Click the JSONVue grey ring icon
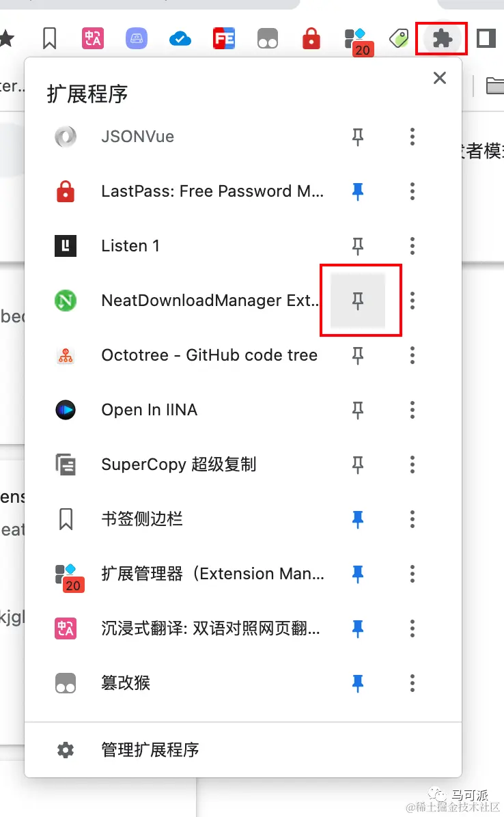504x817 pixels. (66, 137)
